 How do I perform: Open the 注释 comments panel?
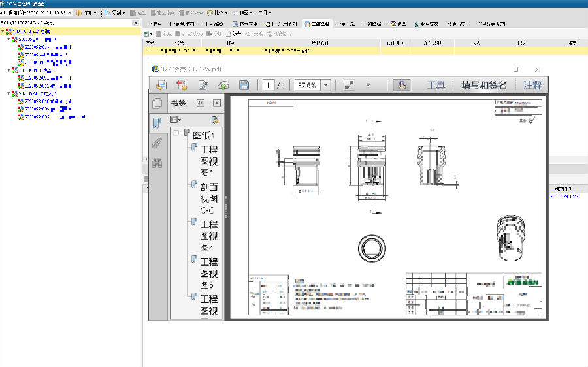pos(532,86)
